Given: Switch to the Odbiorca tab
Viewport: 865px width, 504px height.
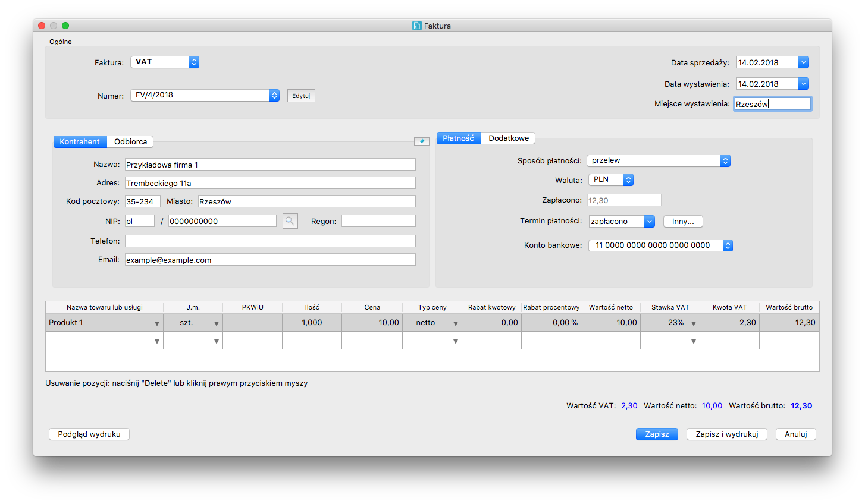Looking at the screenshot, I should 130,141.
